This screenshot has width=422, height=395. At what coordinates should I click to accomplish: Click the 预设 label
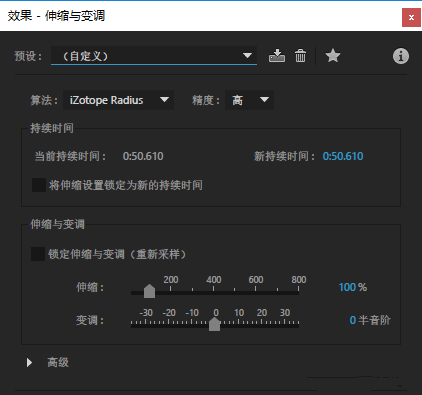point(28,56)
